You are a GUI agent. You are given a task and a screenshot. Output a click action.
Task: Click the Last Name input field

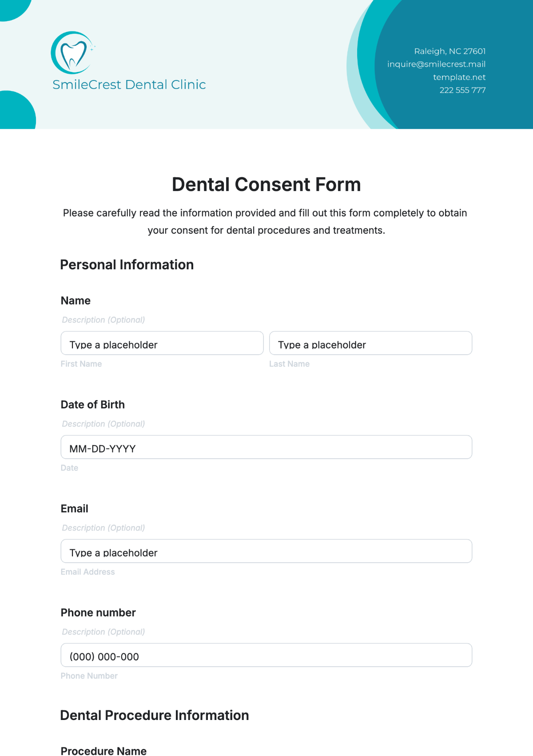370,343
